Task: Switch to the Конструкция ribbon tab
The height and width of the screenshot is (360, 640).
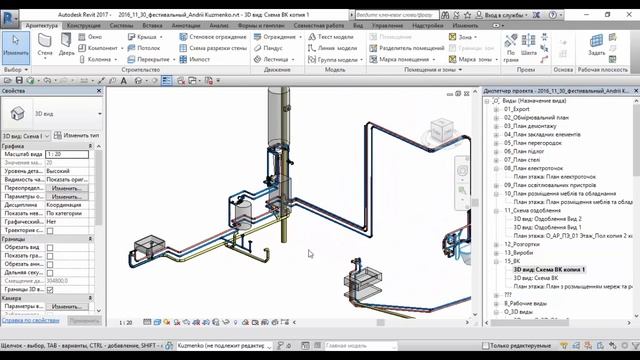Action: pos(84,26)
